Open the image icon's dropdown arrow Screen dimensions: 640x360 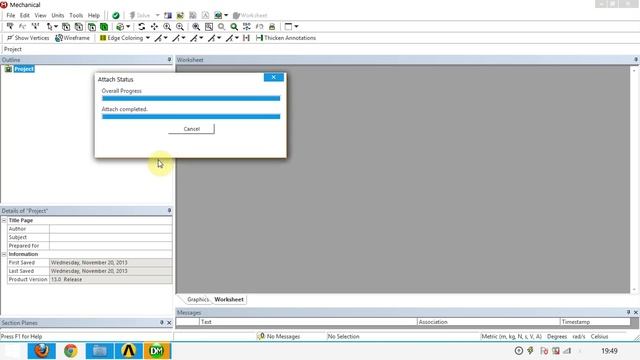click(226, 16)
